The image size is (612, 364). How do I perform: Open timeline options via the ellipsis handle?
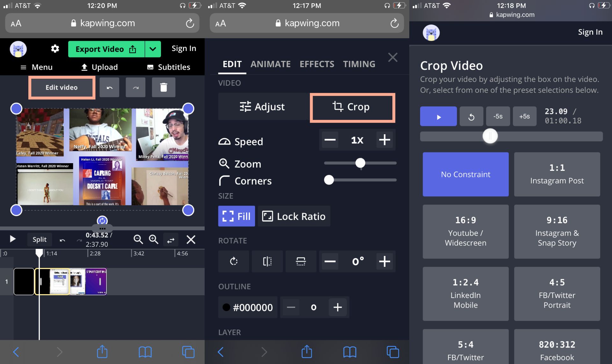(103, 228)
